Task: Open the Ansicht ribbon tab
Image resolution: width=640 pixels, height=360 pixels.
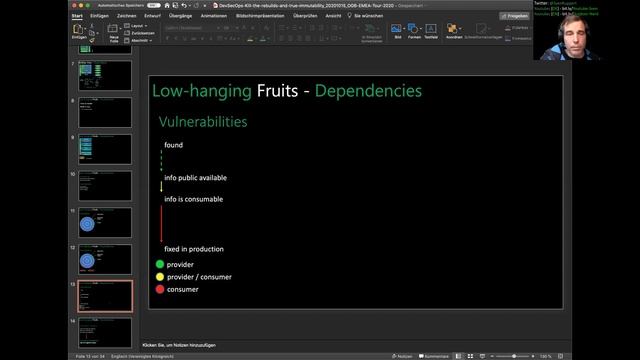Action: pos(333,16)
